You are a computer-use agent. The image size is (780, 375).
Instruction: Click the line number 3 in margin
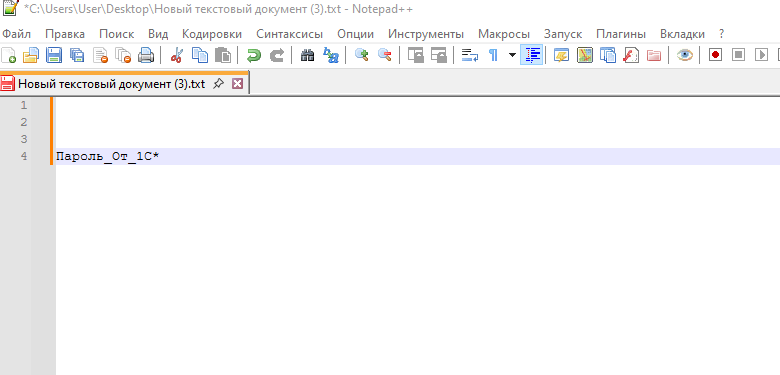[x=24, y=139]
